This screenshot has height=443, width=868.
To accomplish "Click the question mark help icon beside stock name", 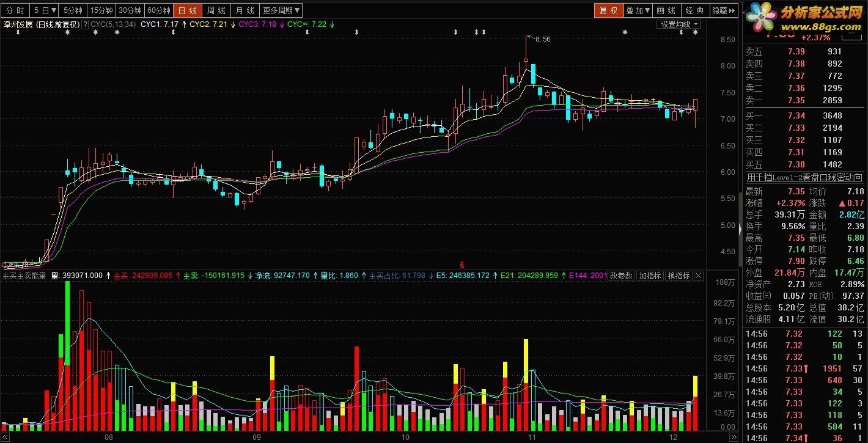I will [85, 24].
